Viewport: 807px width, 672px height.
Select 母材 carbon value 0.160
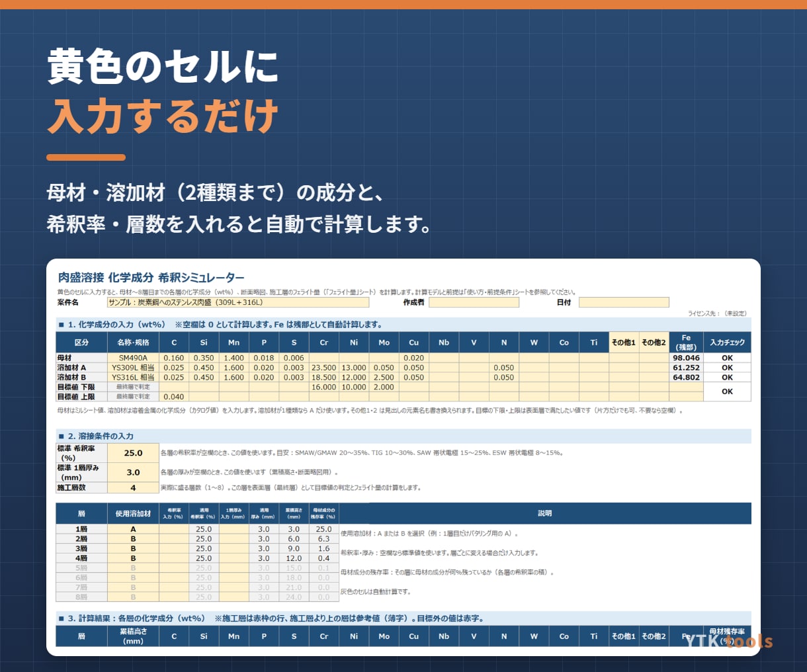pyautogui.click(x=174, y=358)
